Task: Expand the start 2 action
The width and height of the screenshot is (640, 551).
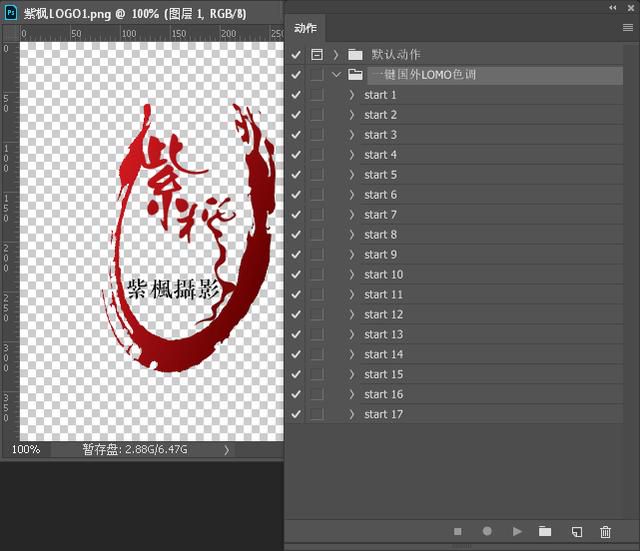Action: [352, 115]
